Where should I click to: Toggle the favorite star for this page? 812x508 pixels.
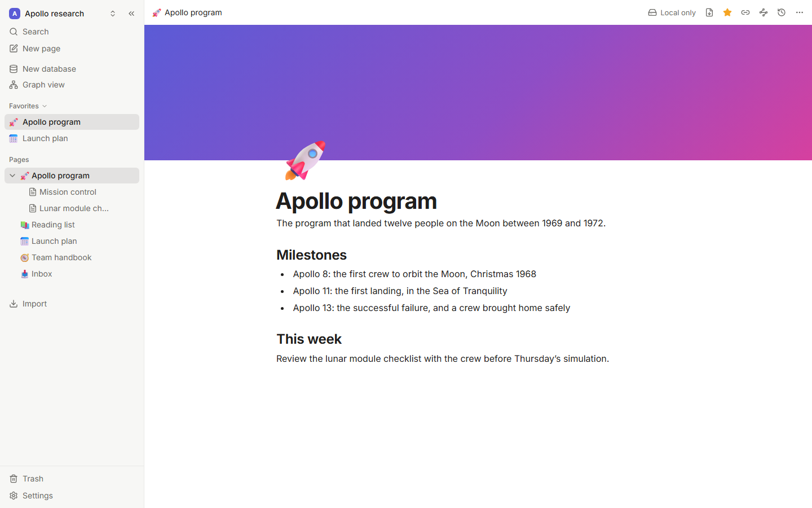[x=727, y=12]
